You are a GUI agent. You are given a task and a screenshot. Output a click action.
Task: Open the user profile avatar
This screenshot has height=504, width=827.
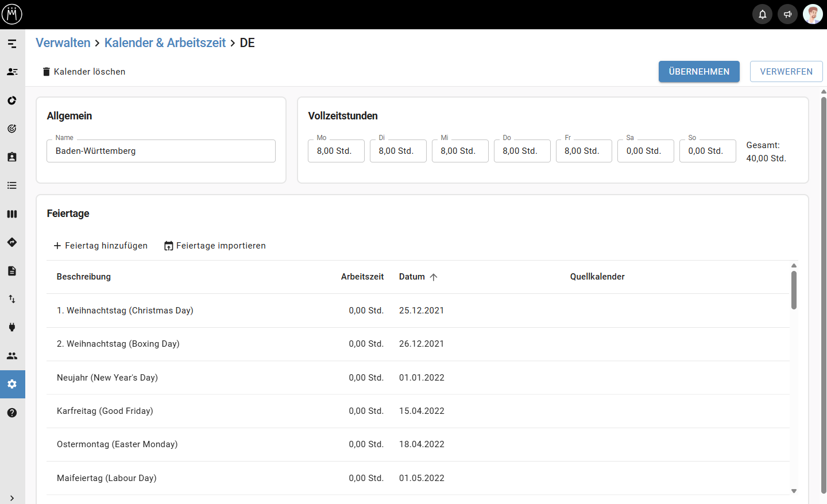[813, 14]
